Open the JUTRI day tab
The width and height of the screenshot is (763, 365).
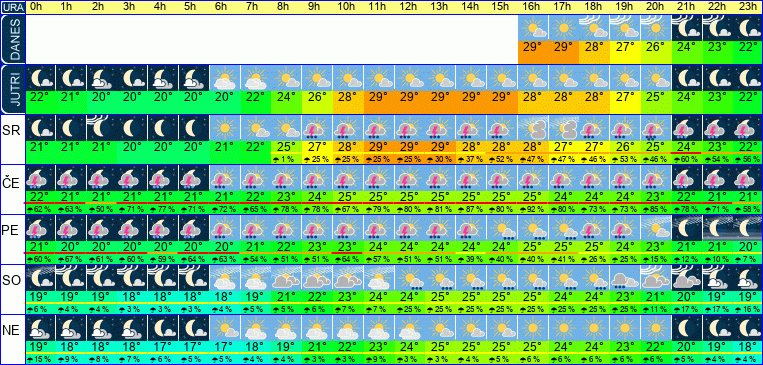12,90
